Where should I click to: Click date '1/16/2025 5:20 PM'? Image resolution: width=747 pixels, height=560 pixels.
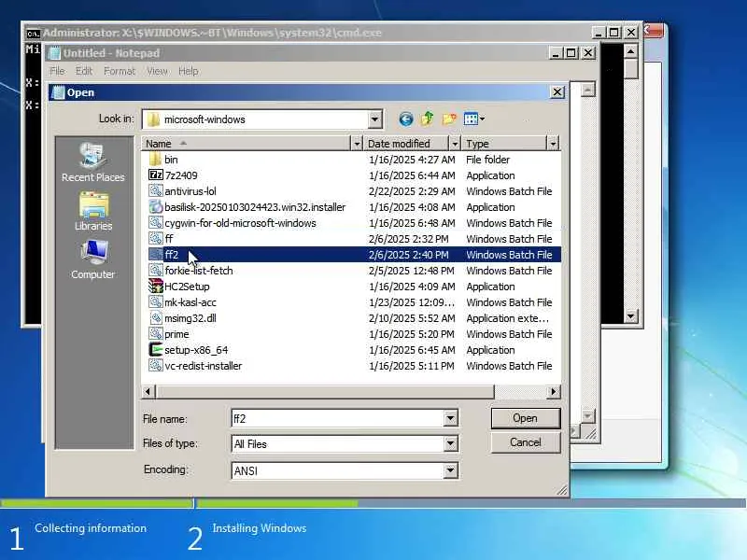click(x=412, y=334)
